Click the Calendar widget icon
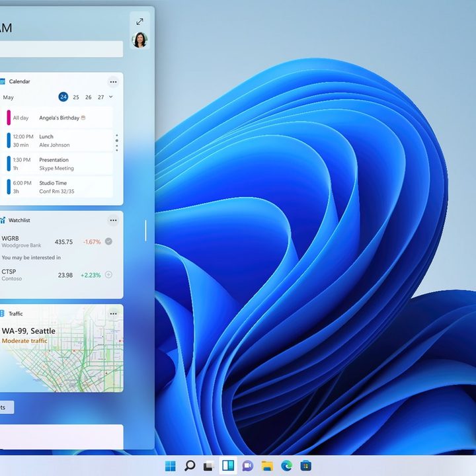The width and height of the screenshot is (476, 476). point(2,81)
